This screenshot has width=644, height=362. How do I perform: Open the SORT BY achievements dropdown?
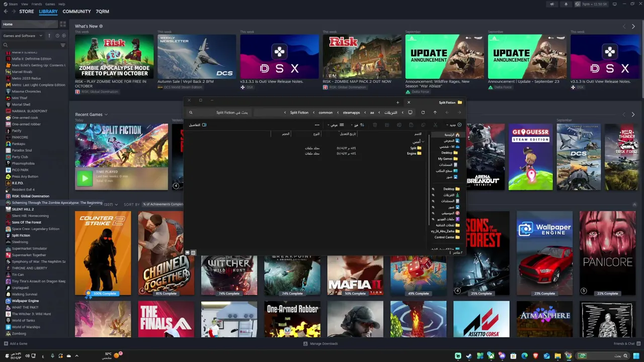164,205
